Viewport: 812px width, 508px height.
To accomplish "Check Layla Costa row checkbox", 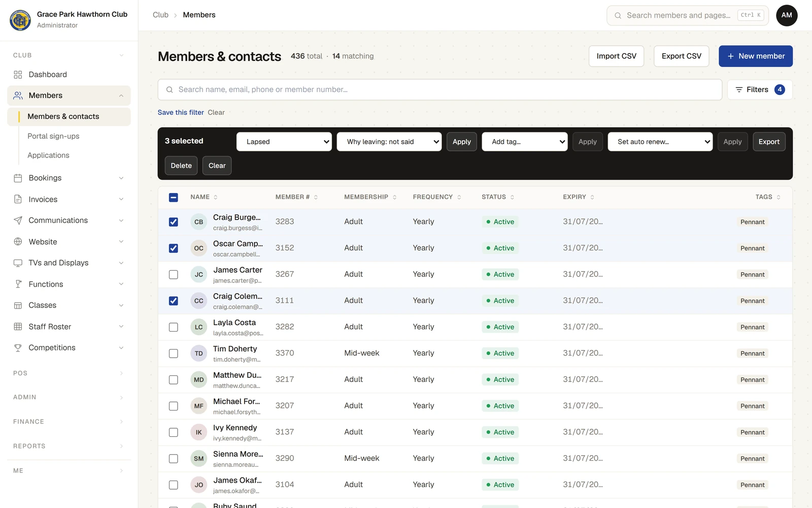I will tap(174, 327).
